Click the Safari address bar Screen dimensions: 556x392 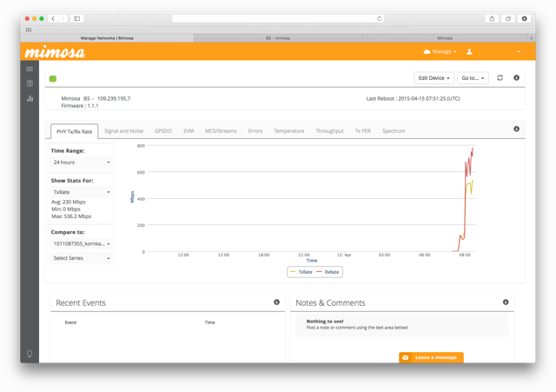(277, 18)
